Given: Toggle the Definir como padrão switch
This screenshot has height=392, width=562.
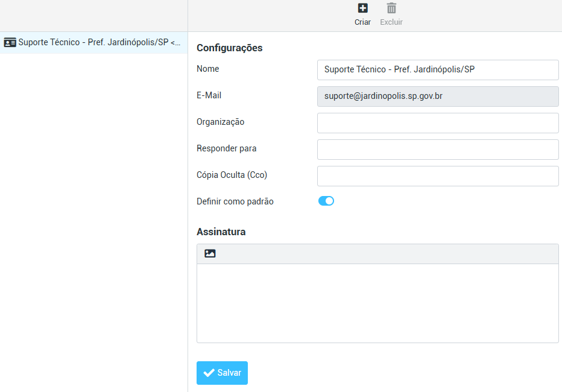Looking at the screenshot, I should point(326,201).
